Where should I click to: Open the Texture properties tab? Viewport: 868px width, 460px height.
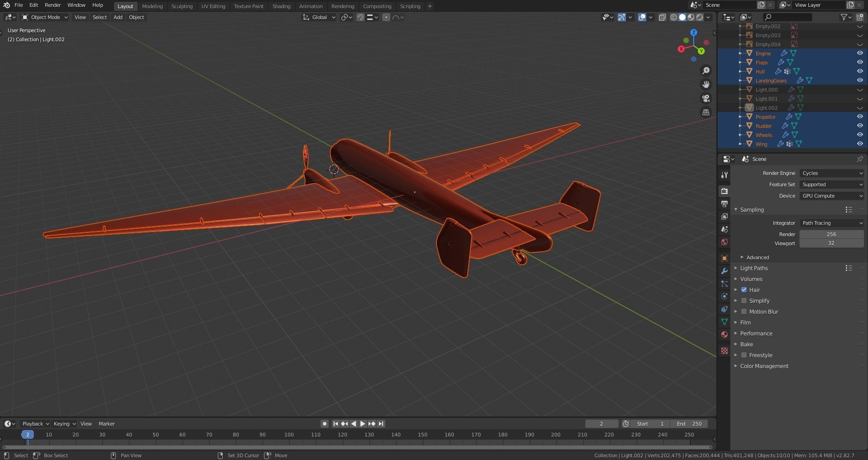[724, 351]
